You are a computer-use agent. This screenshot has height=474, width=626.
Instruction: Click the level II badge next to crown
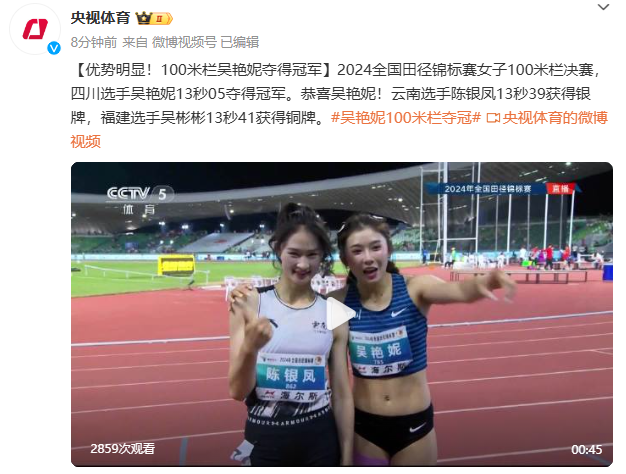(162, 19)
